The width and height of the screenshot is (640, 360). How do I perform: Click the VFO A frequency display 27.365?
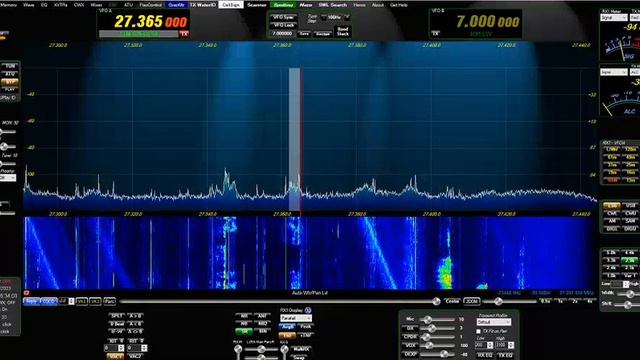(x=151, y=22)
